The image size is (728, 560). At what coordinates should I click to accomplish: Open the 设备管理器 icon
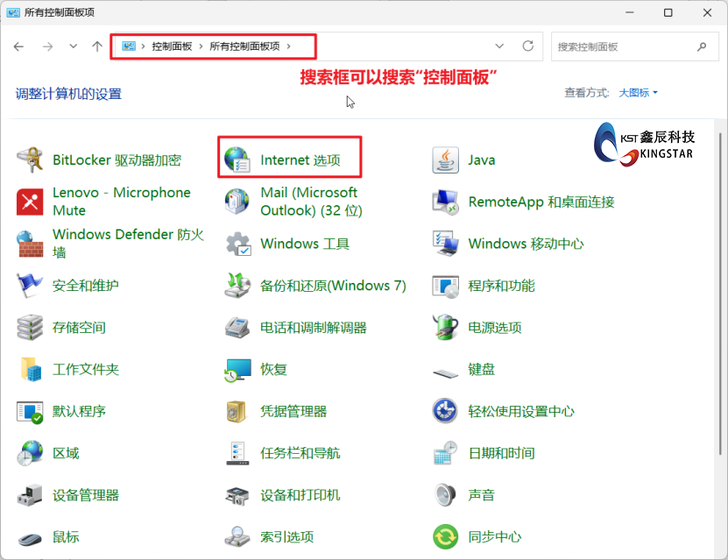point(31,495)
